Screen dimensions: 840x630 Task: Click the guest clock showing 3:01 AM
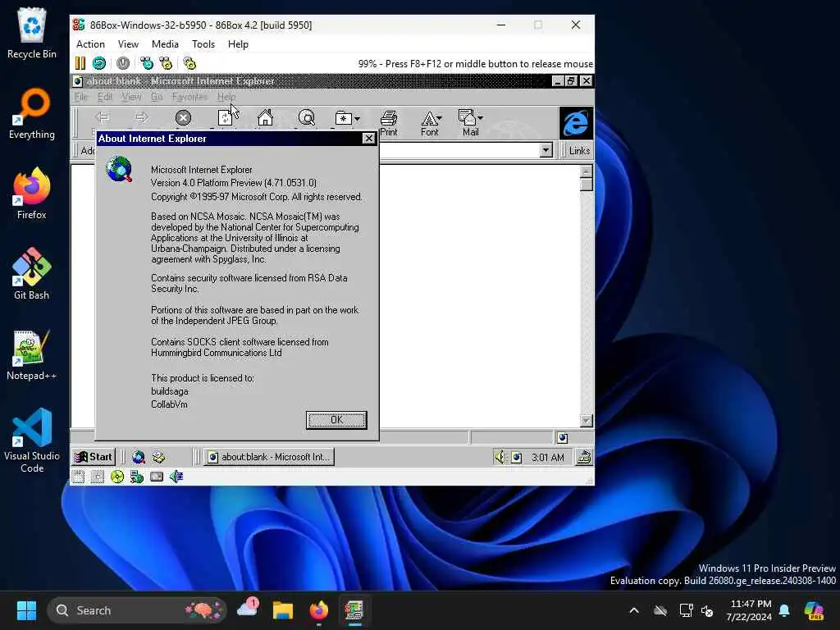pos(547,458)
